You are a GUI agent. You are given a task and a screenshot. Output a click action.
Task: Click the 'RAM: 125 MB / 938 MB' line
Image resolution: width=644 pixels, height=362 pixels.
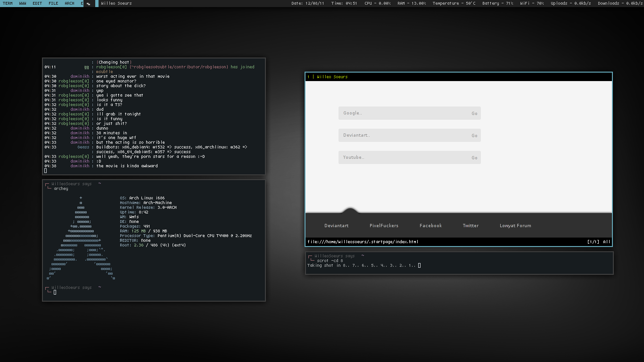(143, 231)
